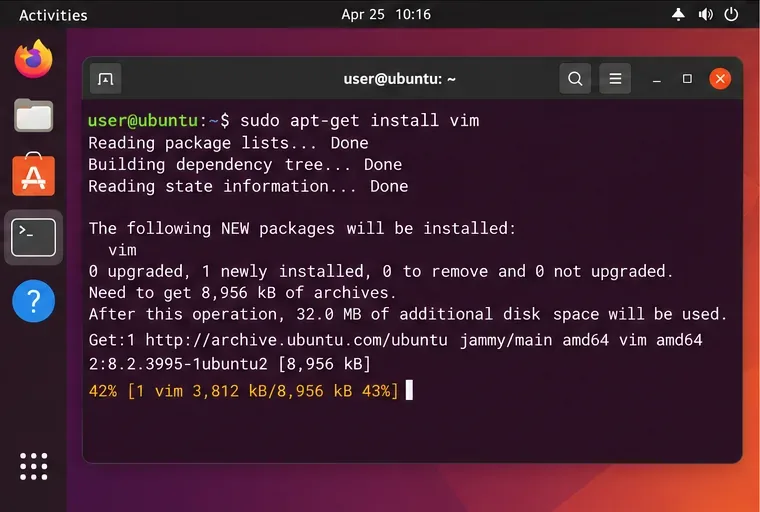Open the power icon system menu
This screenshot has width=760, height=512.
(x=731, y=15)
